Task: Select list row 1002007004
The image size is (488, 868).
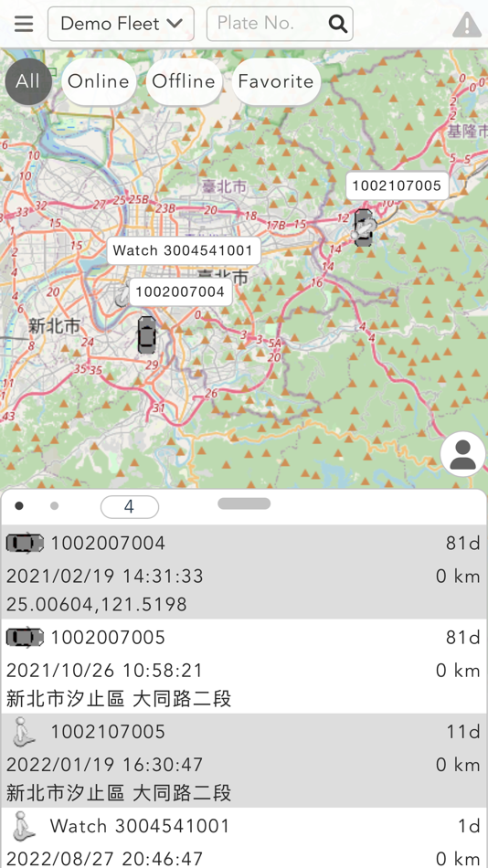Action: pyautogui.click(x=244, y=572)
